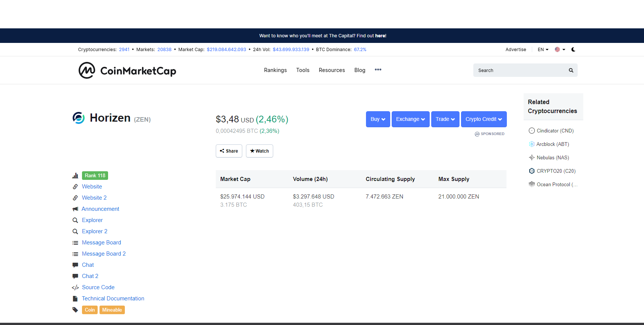Click the link icon beside Website
This screenshot has height=325, width=644.
point(75,187)
